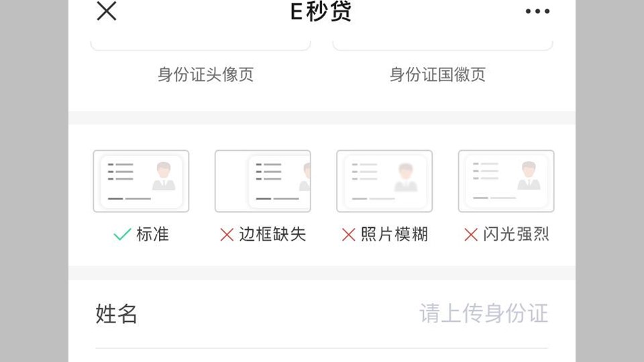
Task: Close the E秒贷 page with the X icon
Action: point(107,11)
